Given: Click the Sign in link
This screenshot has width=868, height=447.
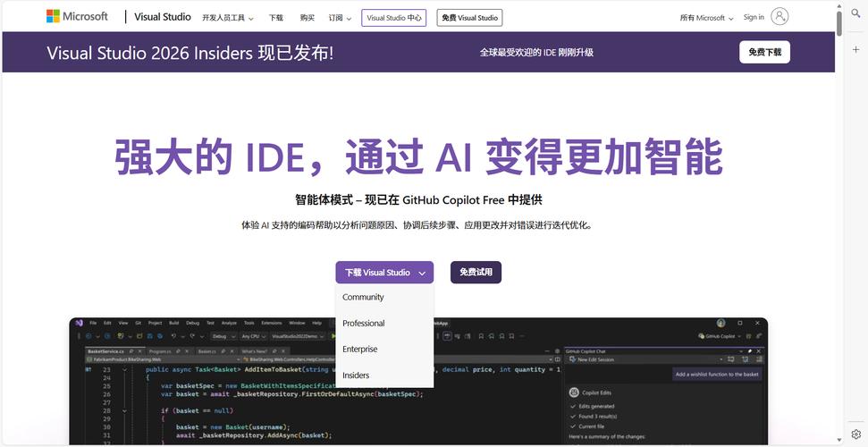Looking at the screenshot, I should click(x=754, y=17).
